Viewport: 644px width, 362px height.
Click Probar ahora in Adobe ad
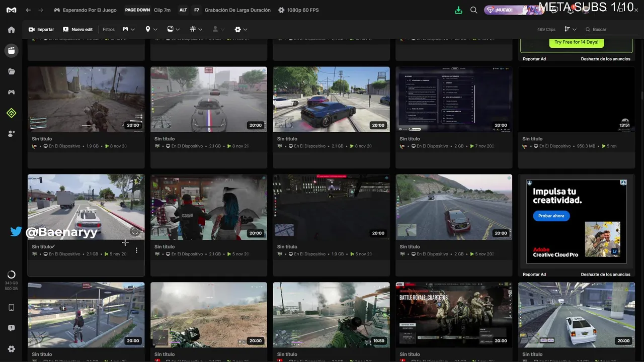551,216
